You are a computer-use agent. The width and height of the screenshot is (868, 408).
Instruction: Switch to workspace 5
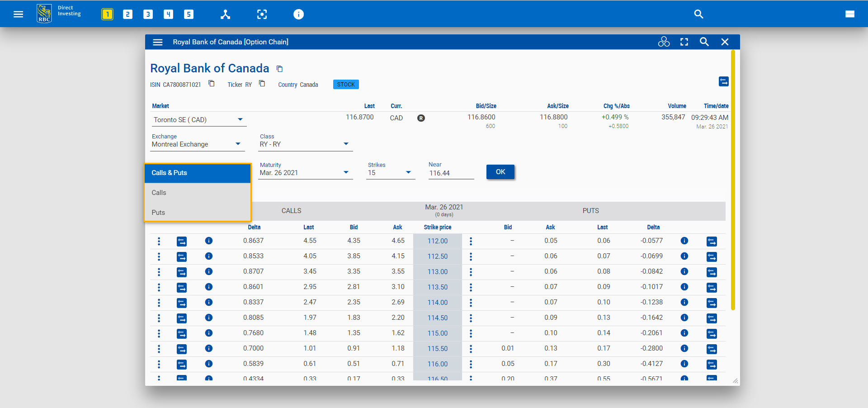[x=189, y=14]
